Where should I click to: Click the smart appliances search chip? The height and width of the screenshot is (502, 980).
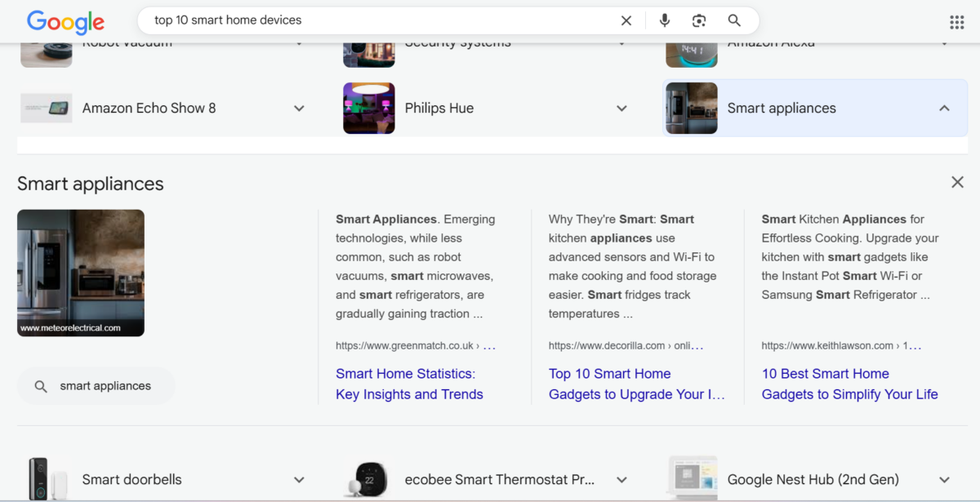[96, 386]
